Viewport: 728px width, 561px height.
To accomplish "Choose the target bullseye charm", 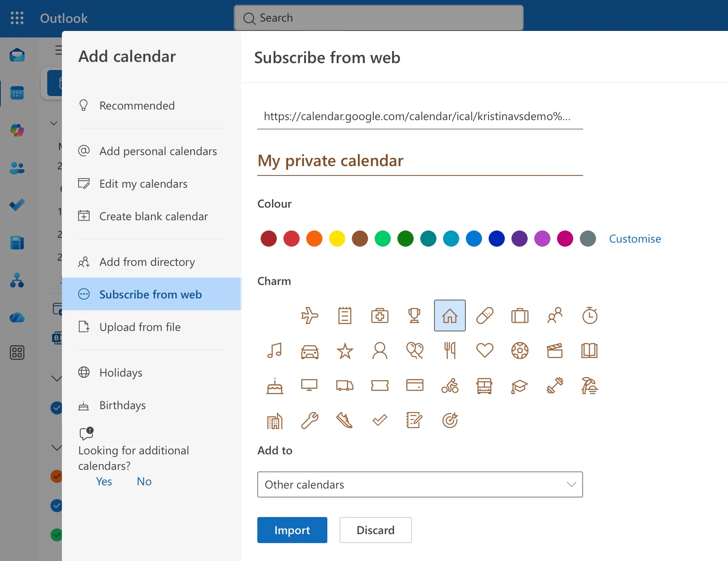I will pos(450,421).
